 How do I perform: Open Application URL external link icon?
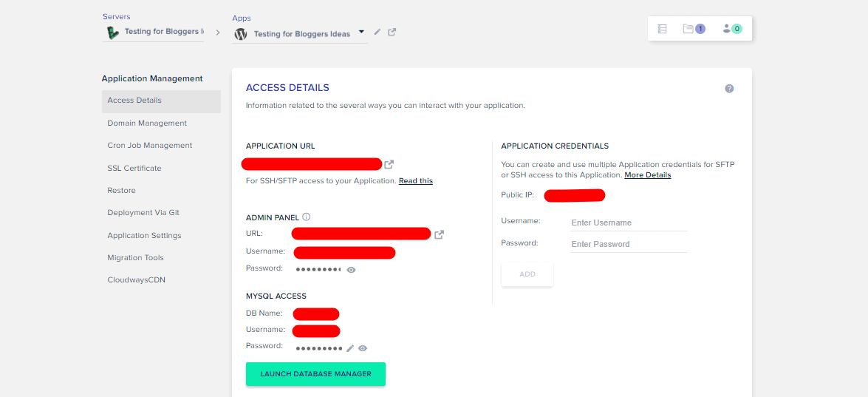coord(389,164)
